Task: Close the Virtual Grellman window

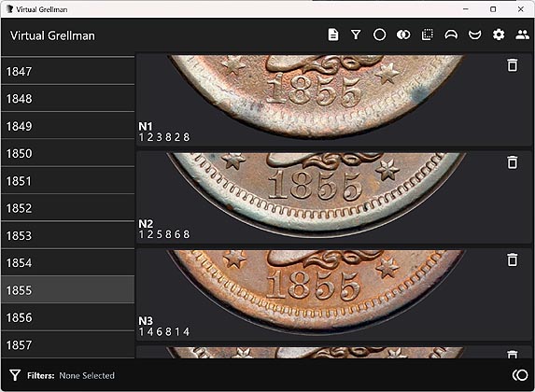Action: click(521, 9)
